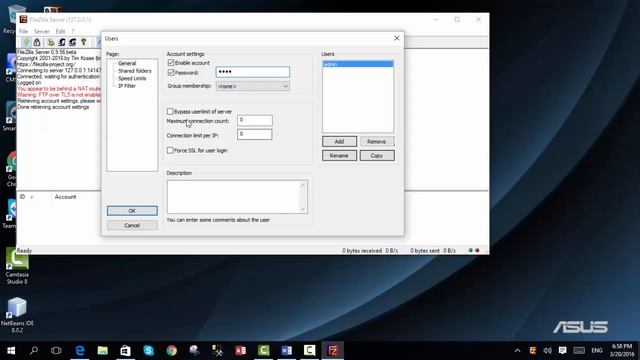The image size is (640, 360).
Task: Toggle the Password checkbox
Action: [x=171, y=73]
